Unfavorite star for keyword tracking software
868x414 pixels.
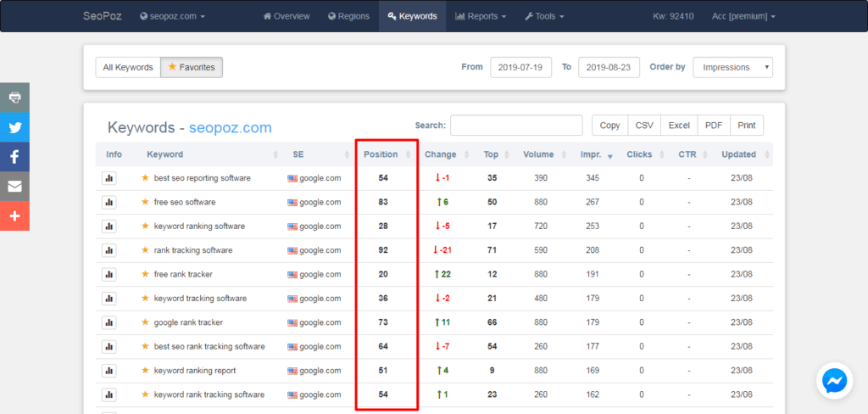(146, 298)
